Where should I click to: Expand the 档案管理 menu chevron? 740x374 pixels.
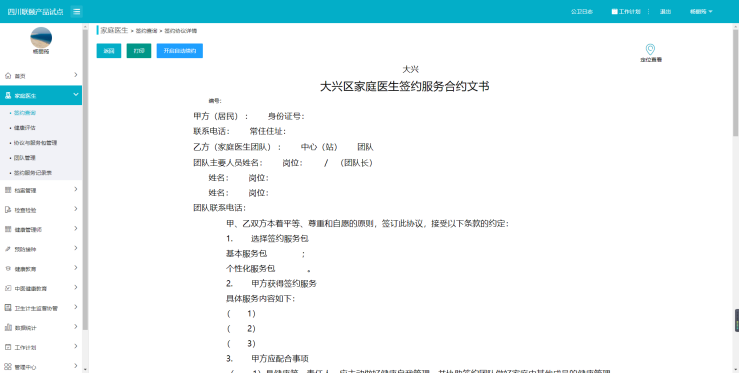click(76, 190)
